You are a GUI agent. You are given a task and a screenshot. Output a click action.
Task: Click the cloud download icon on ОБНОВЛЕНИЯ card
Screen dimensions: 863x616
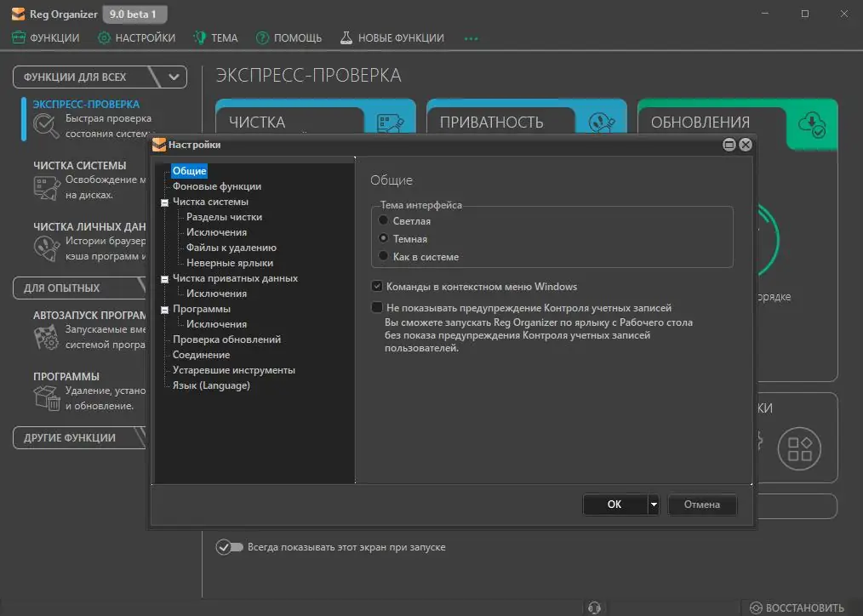813,124
